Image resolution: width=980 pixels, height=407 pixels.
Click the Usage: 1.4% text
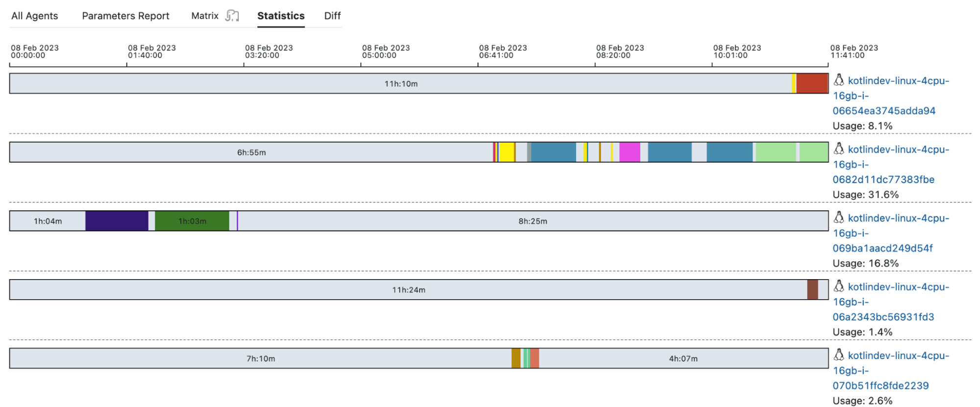pyautogui.click(x=862, y=332)
